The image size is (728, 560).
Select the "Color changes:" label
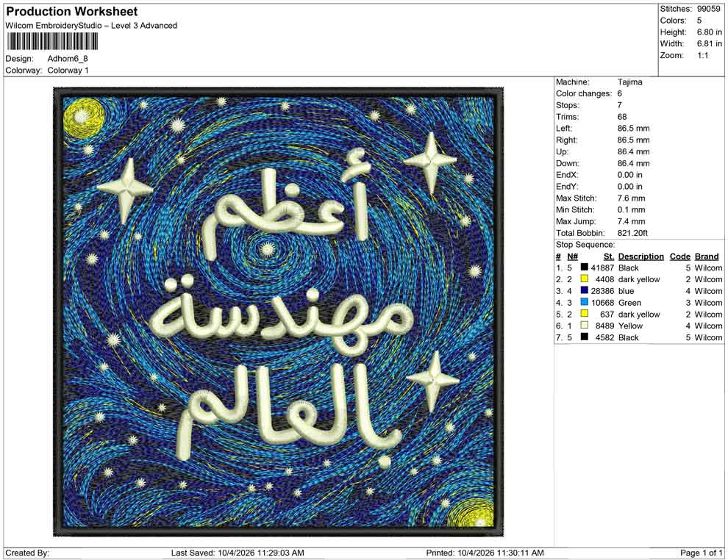tap(584, 94)
